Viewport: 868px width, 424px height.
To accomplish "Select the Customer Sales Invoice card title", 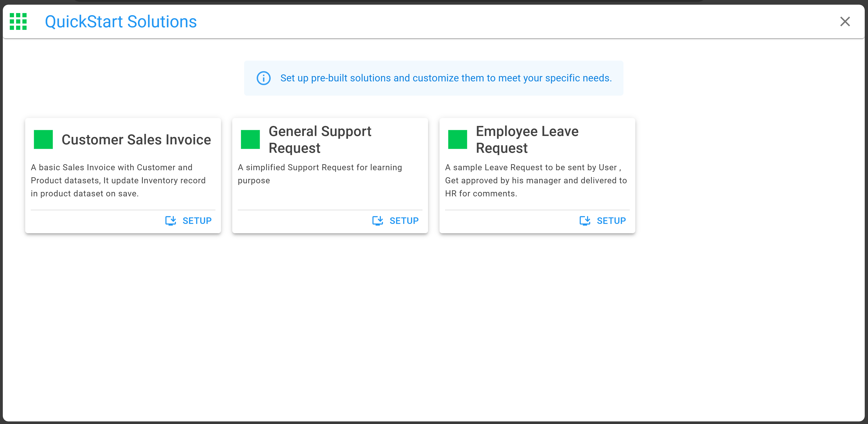I will tap(136, 139).
